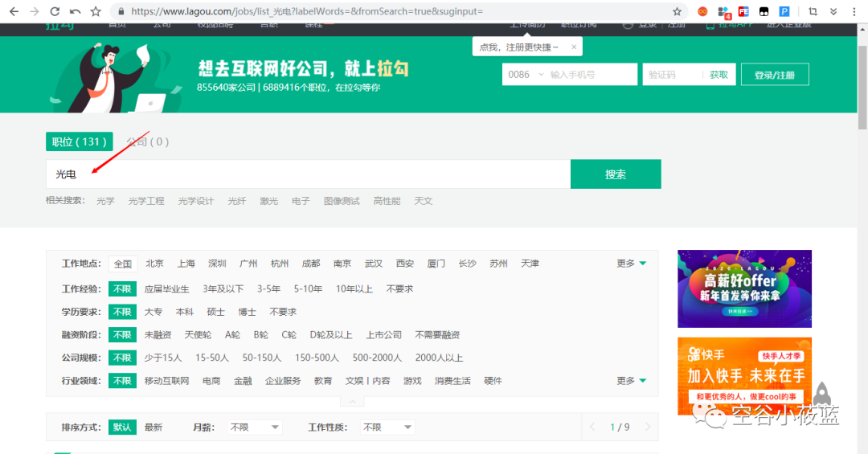Open the blue P extension icon
The height and width of the screenshot is (454, 868).
click(784, 11)
